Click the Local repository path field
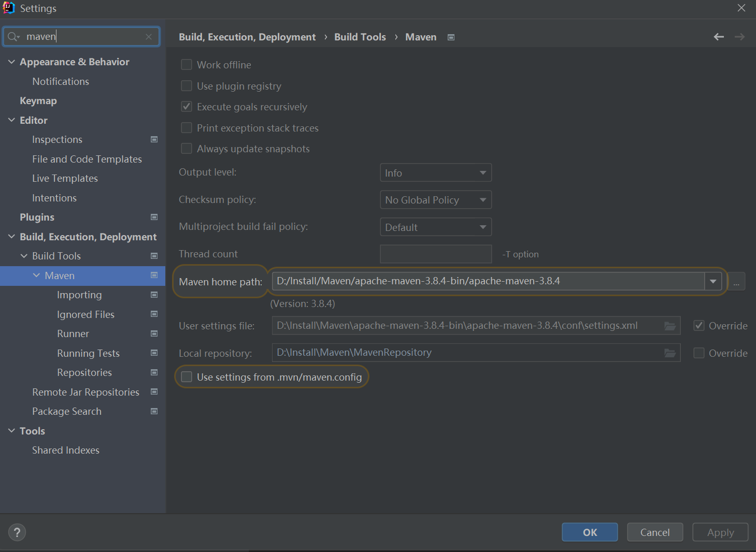 466,353
